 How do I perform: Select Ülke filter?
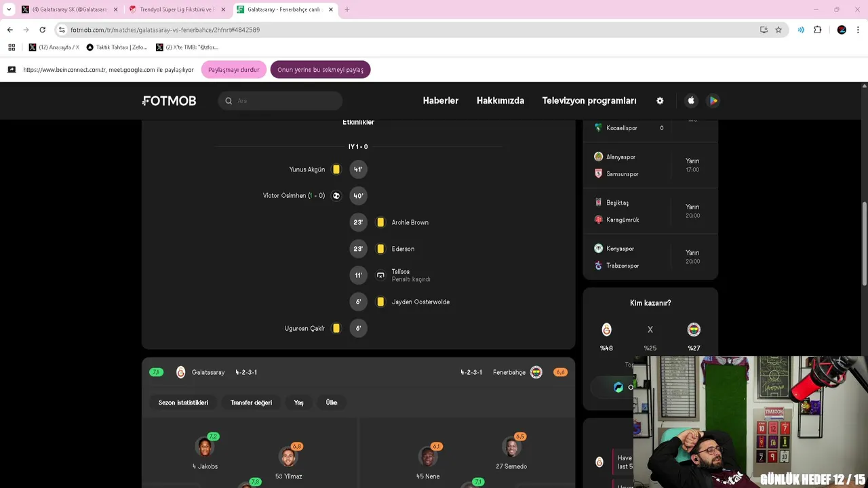pos(332,403)
